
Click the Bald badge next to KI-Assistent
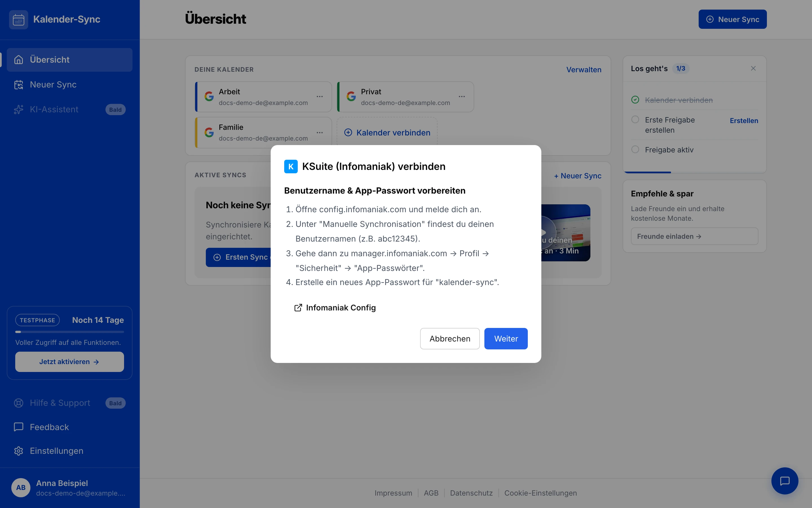115,110
